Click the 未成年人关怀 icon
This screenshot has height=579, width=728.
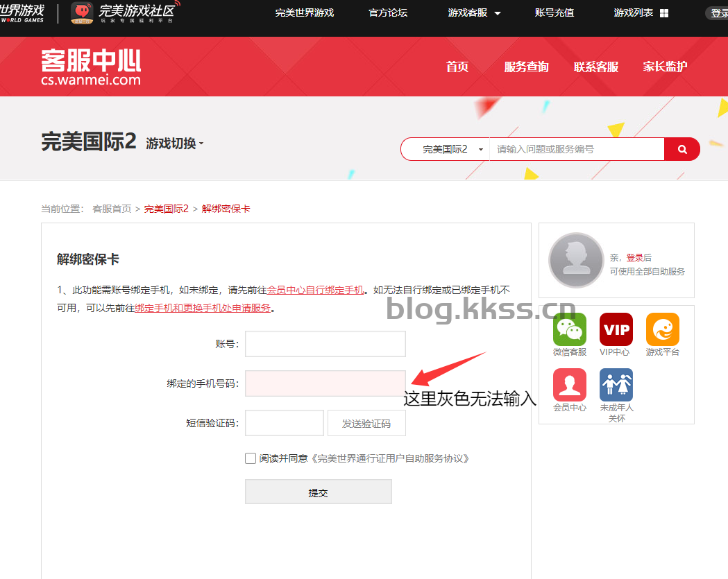click(x=616, y=385)
